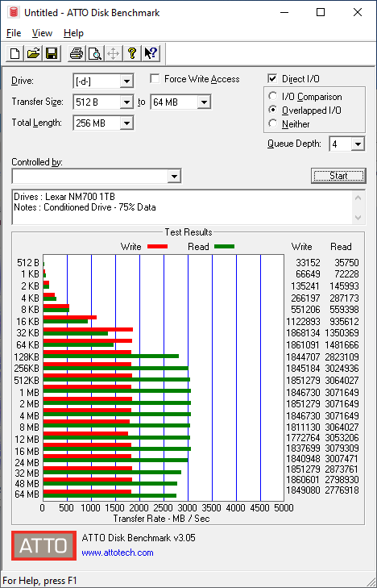Open Print Preview from the toolbar
This screenshot has width=377, height=588.
click(95, 53)
